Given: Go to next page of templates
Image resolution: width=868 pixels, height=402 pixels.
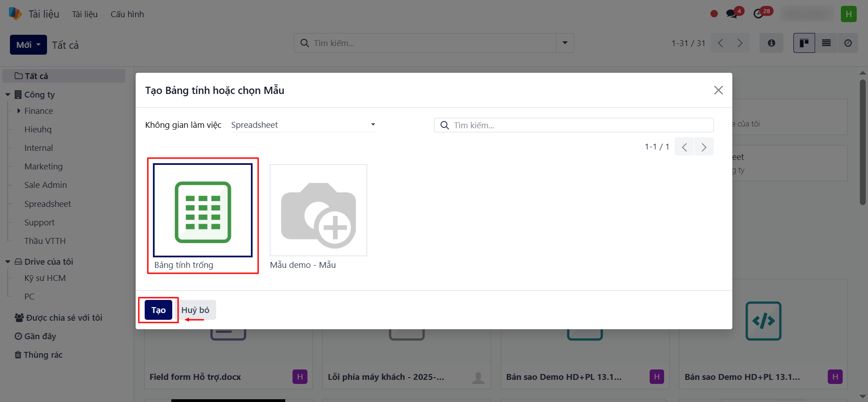Looking at the screenshot, I should tap(704, 147).
